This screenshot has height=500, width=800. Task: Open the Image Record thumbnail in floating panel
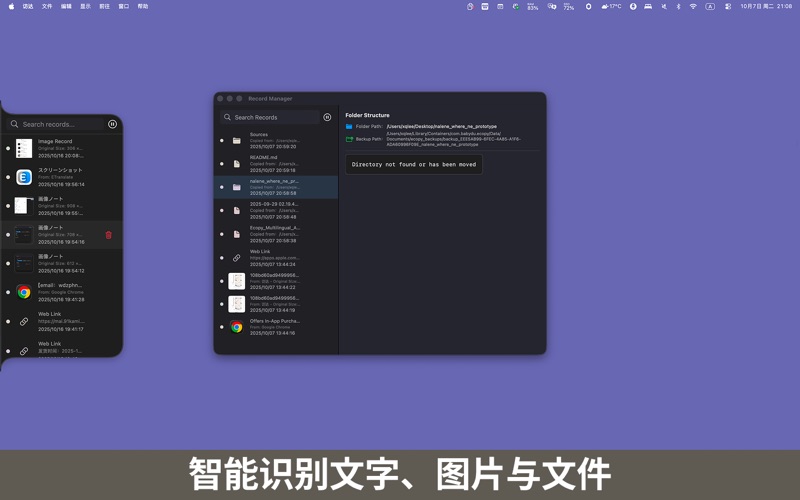[x=24, y=149]
